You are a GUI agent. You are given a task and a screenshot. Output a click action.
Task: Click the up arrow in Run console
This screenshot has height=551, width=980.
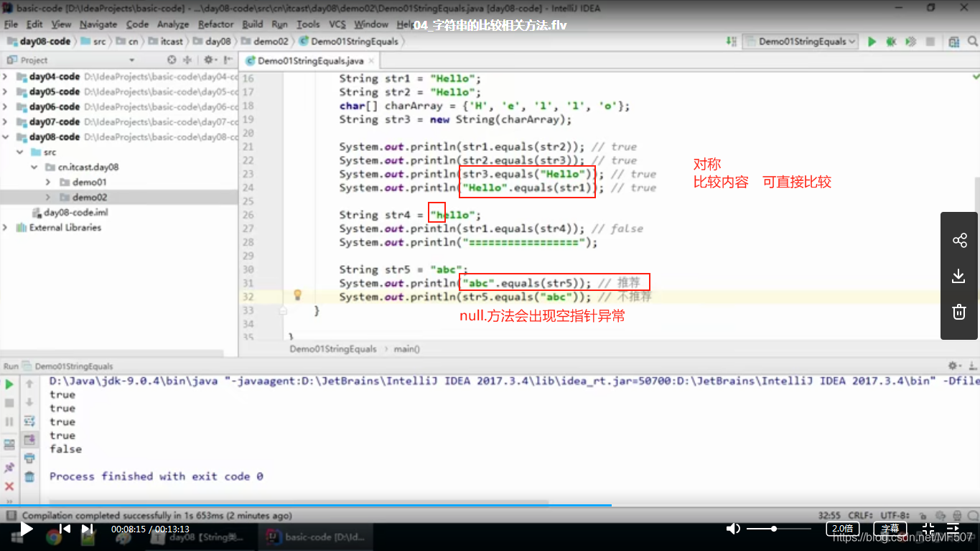click(x=29, y=384)
